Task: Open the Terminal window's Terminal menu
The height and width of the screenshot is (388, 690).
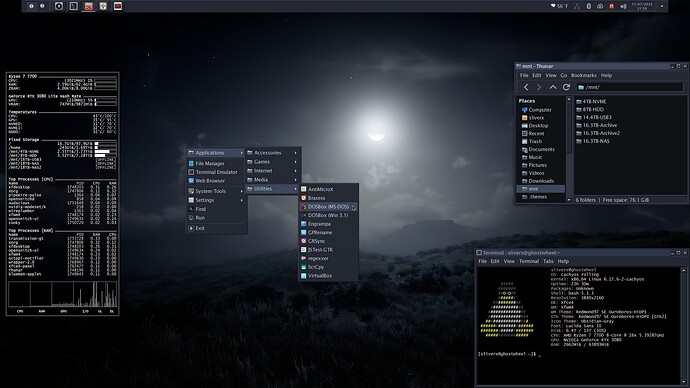Action: [x=529, y=261]
